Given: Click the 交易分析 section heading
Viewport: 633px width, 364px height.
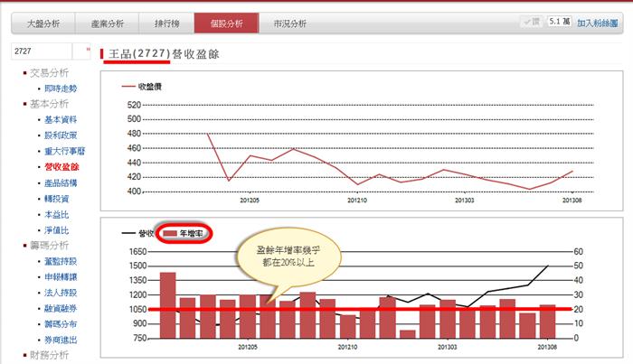Looking at the screenshot, I should [x=49, y=72].
